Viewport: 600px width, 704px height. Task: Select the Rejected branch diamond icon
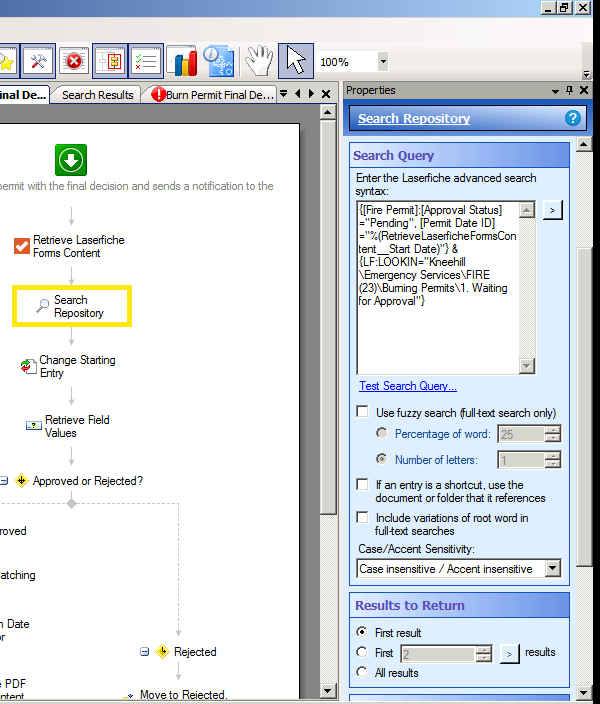(162, 651)
